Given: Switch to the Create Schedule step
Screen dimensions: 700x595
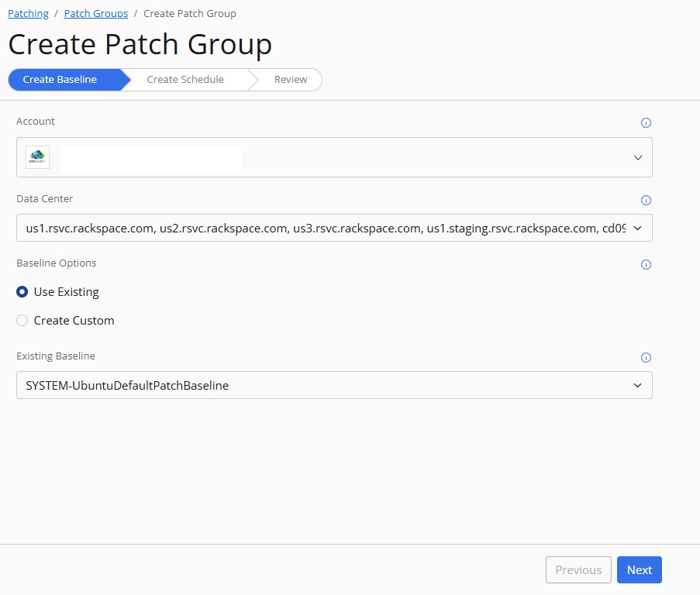Looking at the screenshot, I should click(185, 79).
